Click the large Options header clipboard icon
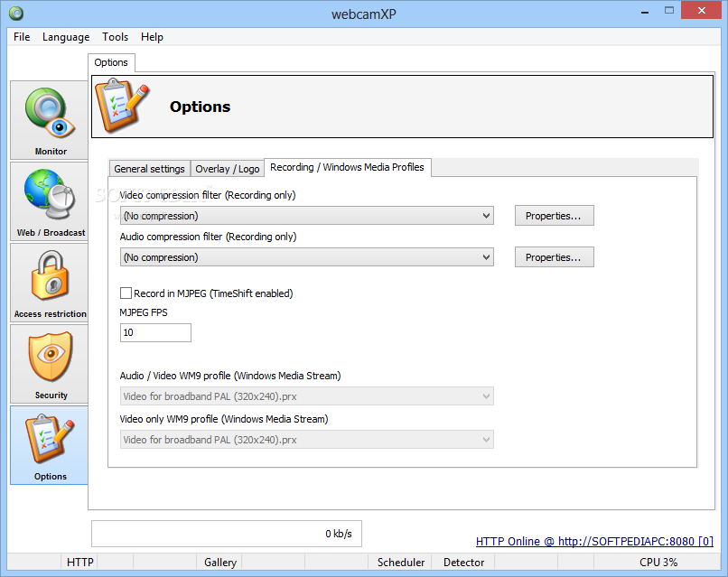 click(122, 106)
